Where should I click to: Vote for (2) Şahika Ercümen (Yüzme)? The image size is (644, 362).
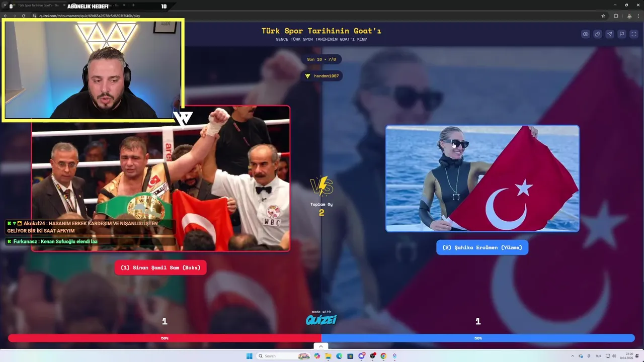click(482, 247)
